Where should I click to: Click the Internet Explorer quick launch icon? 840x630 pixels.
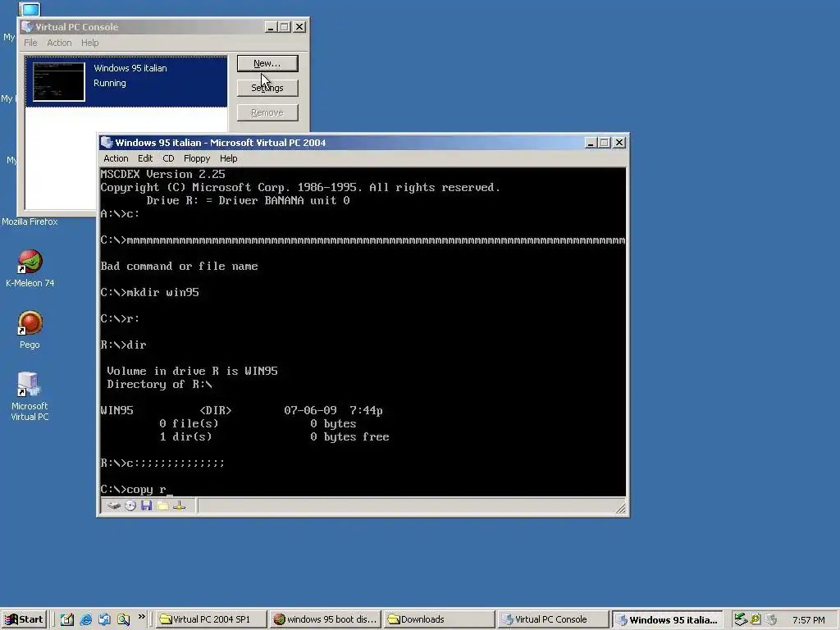85,619
